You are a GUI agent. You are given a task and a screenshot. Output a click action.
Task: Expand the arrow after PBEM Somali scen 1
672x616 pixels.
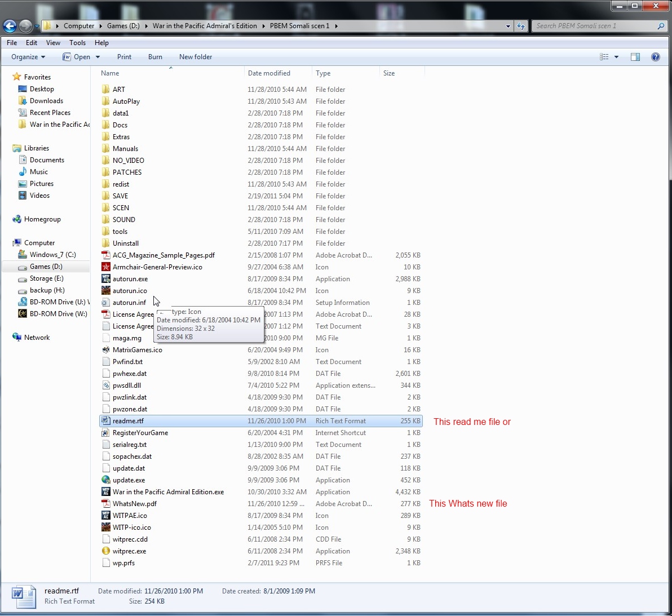click(337, 26)
